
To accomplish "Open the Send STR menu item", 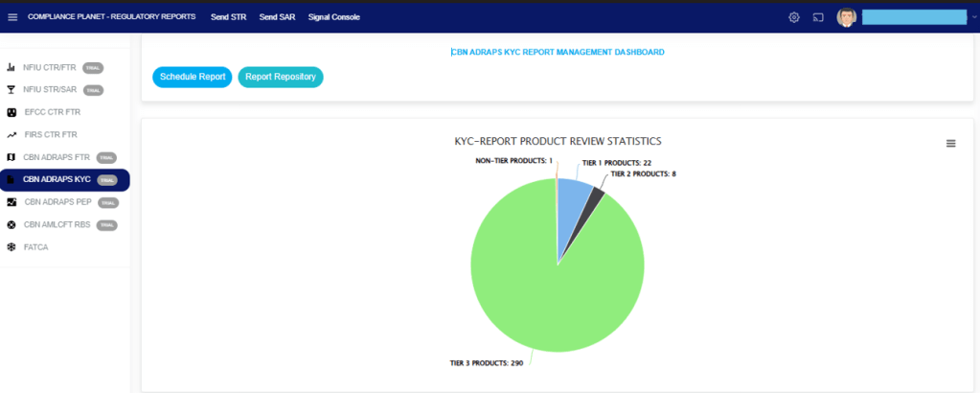I will pyautogui.click(x=228, y=17).
